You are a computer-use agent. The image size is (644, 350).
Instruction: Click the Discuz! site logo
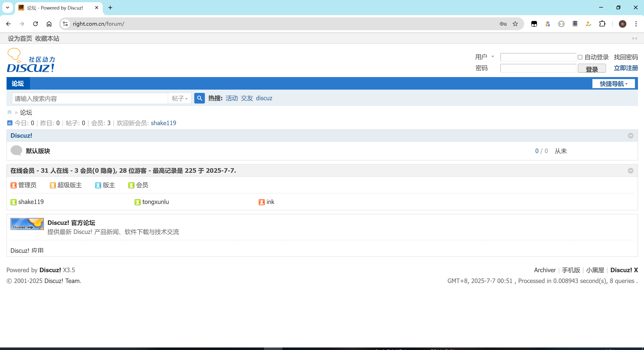tap(31, 60)
